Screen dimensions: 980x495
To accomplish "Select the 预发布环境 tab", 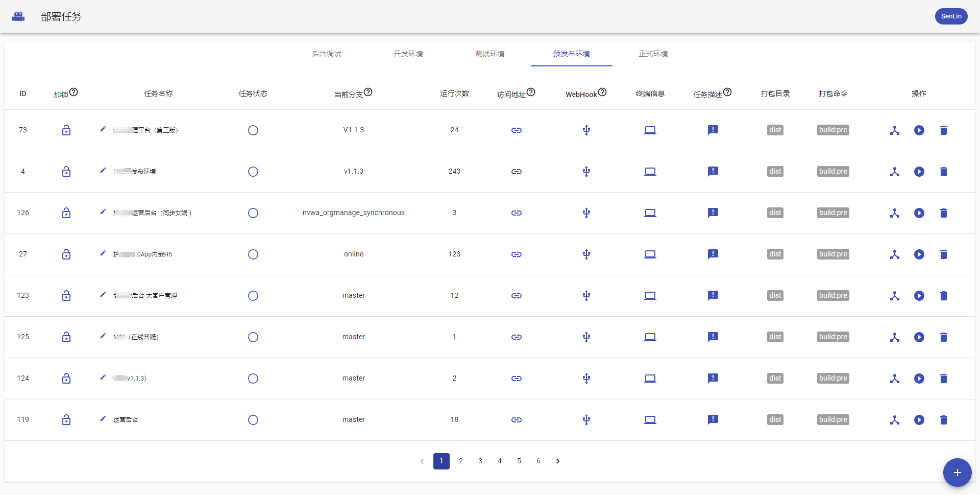I will tap(572, 54).
